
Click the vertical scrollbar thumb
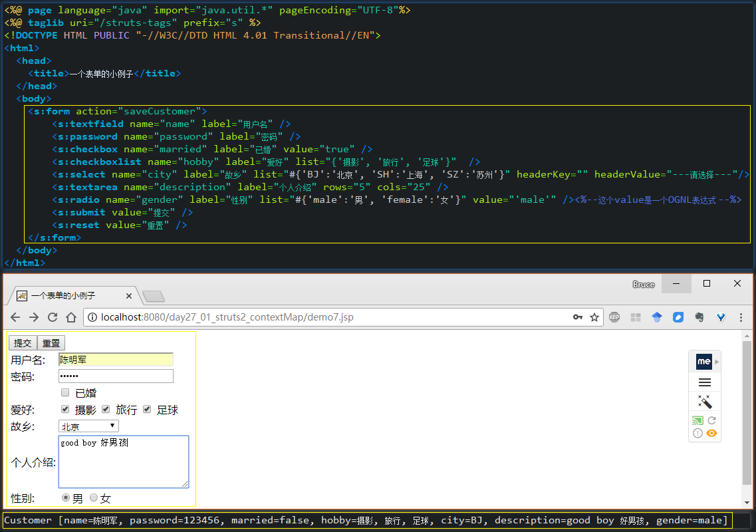coord(747,412)
